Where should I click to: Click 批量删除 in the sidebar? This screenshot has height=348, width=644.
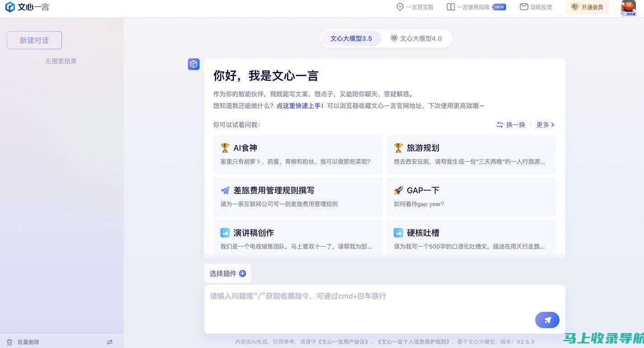click(28, 342)
